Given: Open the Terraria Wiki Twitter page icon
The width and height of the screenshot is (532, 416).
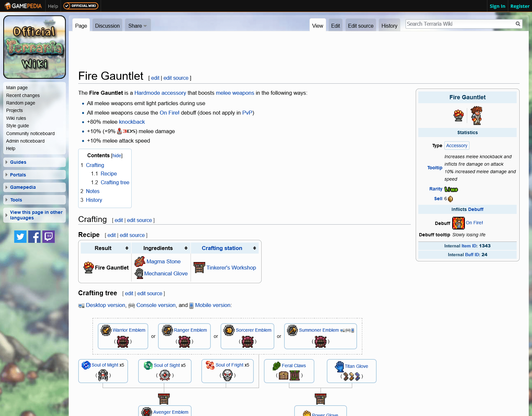Looking at the screenshot, I should tap(20, 236).
